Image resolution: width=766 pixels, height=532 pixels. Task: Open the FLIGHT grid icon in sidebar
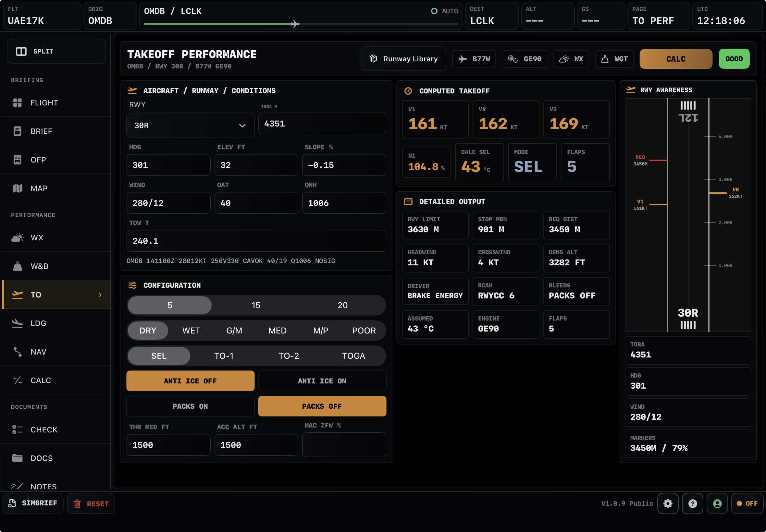17,103
